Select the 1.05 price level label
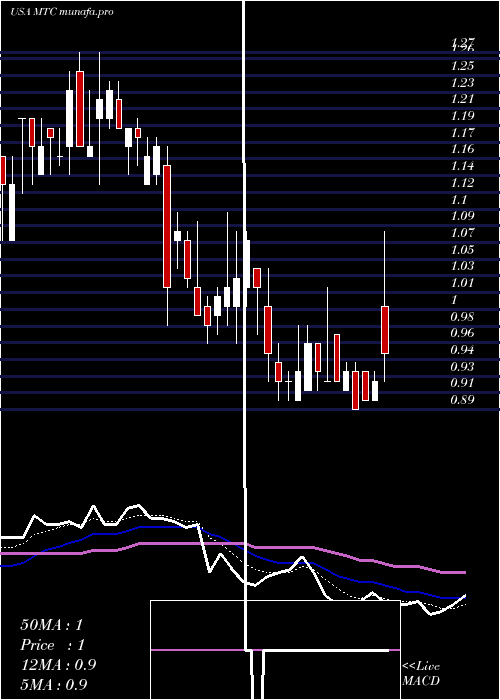The height and width of the screenshot is (700, 500). 462,250
